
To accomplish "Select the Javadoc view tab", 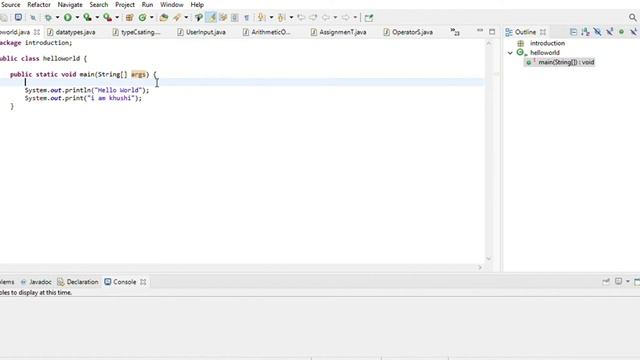I will point(36,282).
